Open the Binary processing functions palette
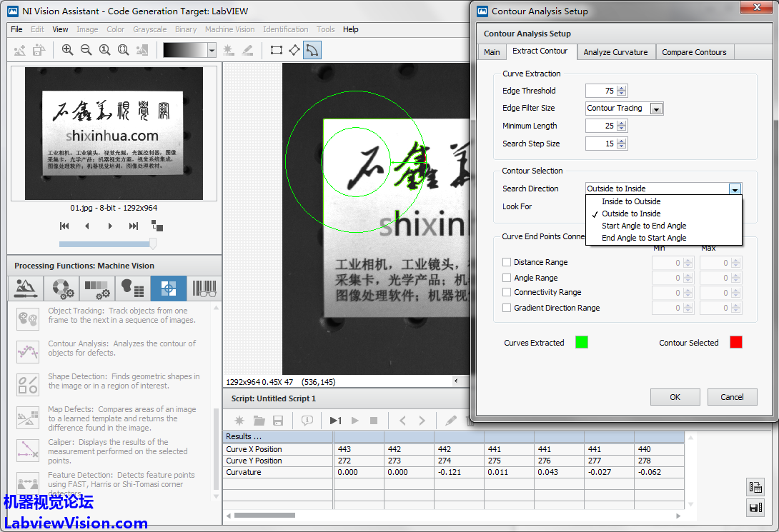The height and width of the screenshot is (532, 779). pos(133,288)
